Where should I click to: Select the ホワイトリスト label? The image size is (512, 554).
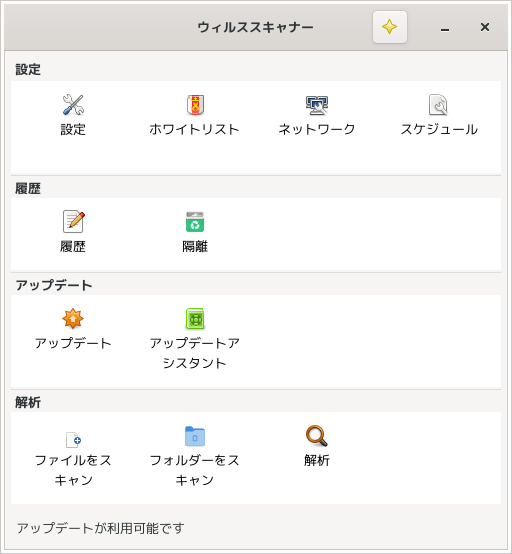pos(195,129)
